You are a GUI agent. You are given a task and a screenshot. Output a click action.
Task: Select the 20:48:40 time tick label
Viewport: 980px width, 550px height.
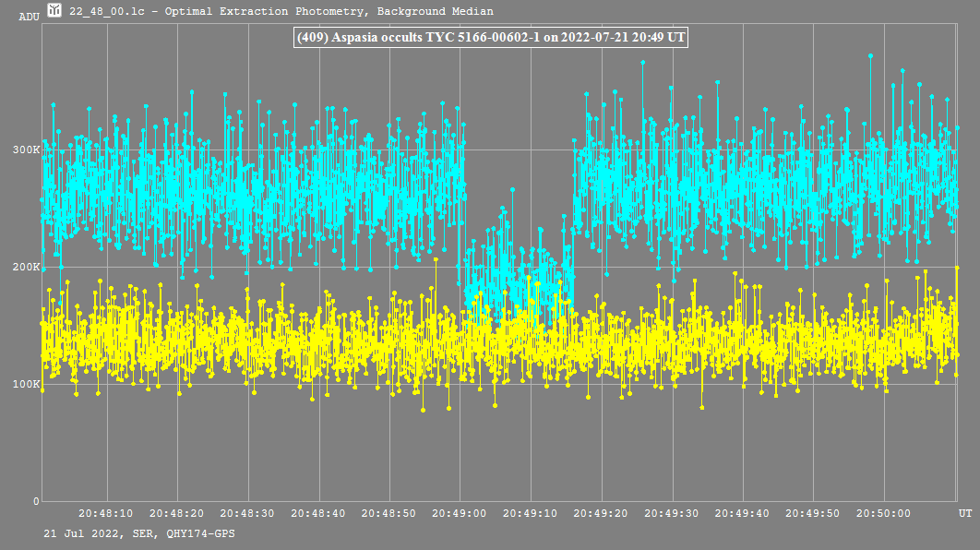point(318,513)
